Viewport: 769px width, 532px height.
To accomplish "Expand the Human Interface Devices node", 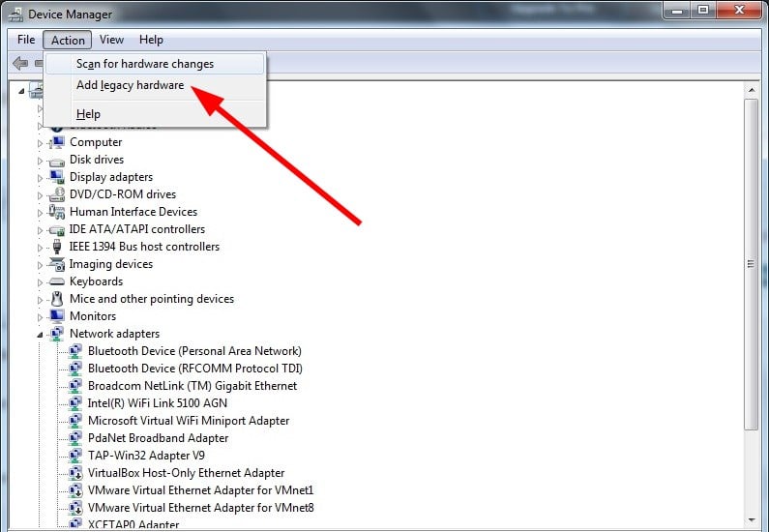I will click(41, 213).
